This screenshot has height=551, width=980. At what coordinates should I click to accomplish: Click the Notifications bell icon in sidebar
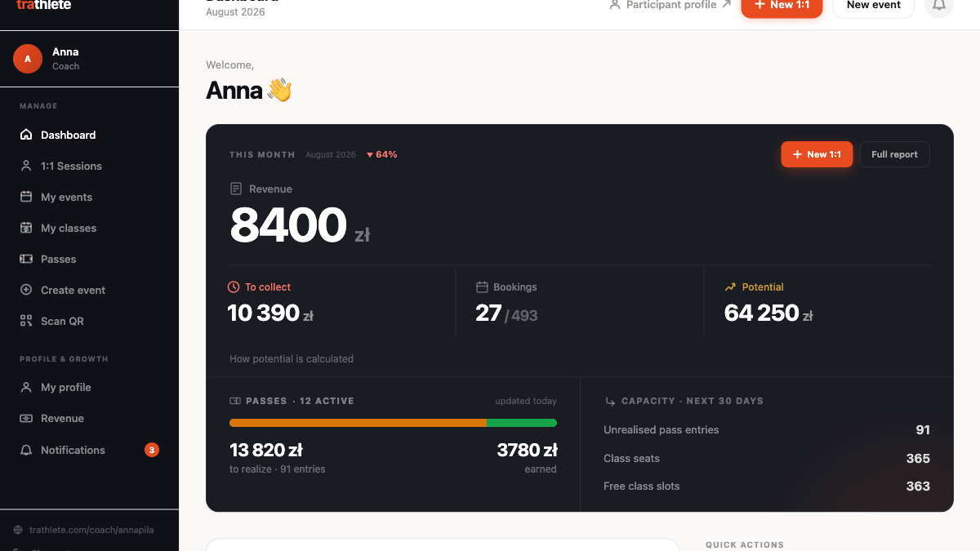coord(26,450)
